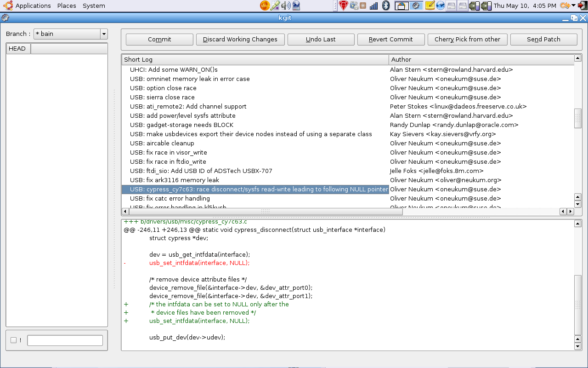Select the 'USB: fix catc error handling' commit
Image resolution: width=588 pixels, height=368 pixels.
point(170,198)
